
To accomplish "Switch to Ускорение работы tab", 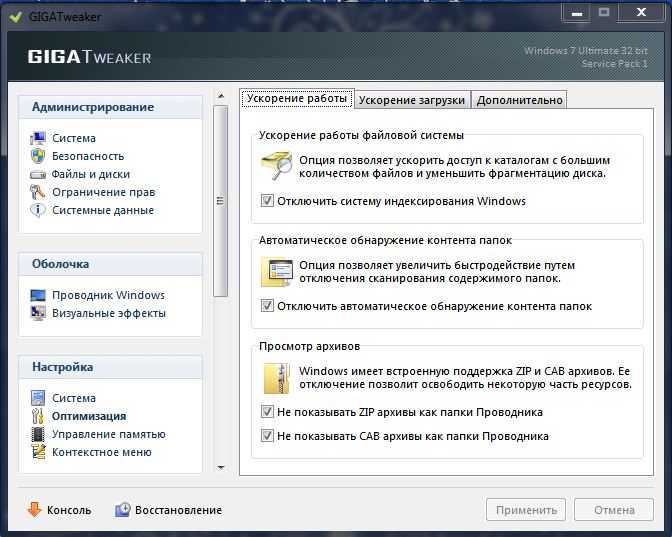I will click(x=297, y=99).
